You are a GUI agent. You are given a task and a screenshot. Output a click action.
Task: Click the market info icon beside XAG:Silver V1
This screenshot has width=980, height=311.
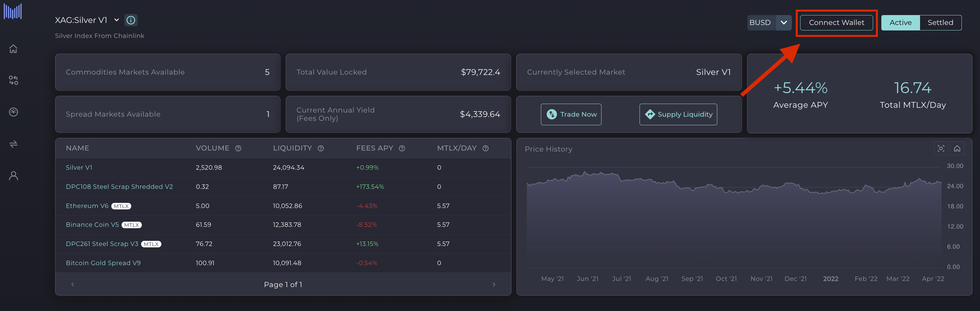point(131,20)
